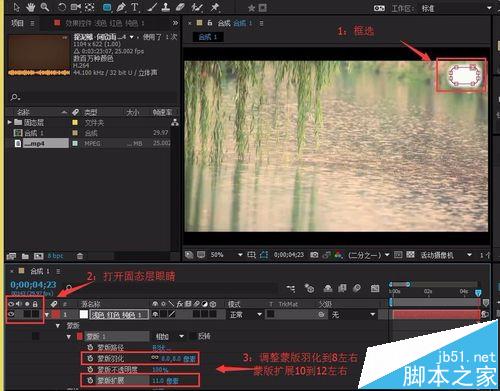Select the Roto Brush tool
Image resolution: width=500 pixels, height=391 pixels.
197,7
